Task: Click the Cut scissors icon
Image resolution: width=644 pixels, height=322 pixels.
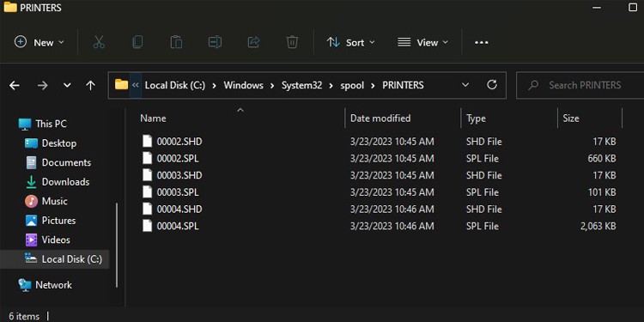Action: coord(99,42)
